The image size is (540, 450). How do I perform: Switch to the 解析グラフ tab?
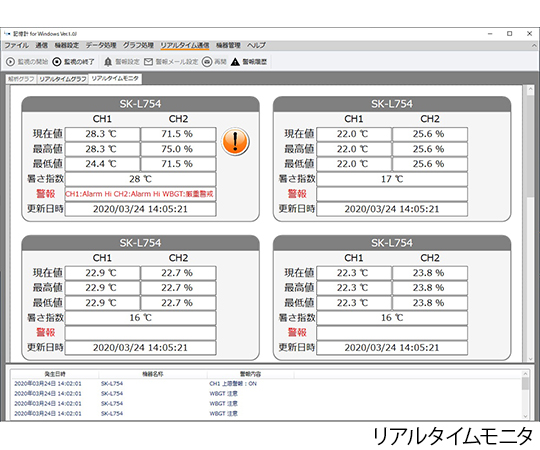[x=21, y=79]
